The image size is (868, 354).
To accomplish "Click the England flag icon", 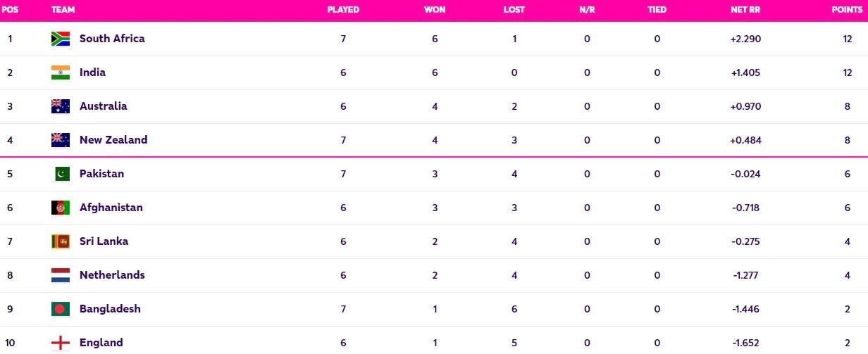I will (61, 343).
